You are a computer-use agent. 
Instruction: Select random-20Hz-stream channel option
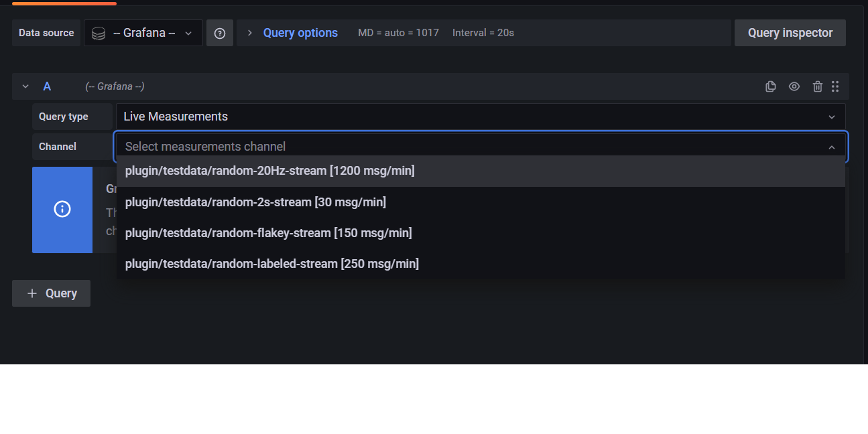click(x=481, y=171)
